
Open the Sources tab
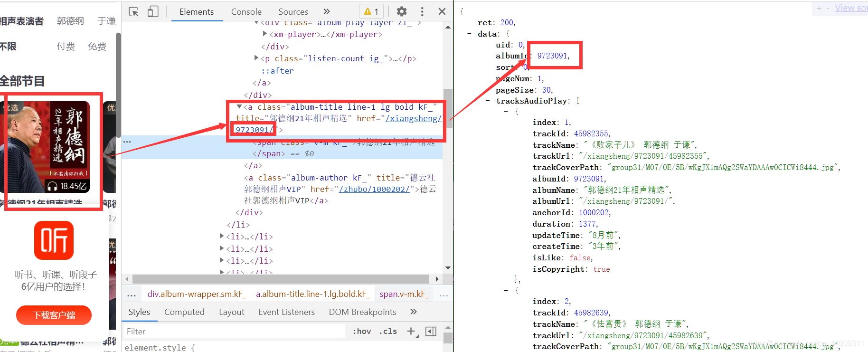coord(293,11)
